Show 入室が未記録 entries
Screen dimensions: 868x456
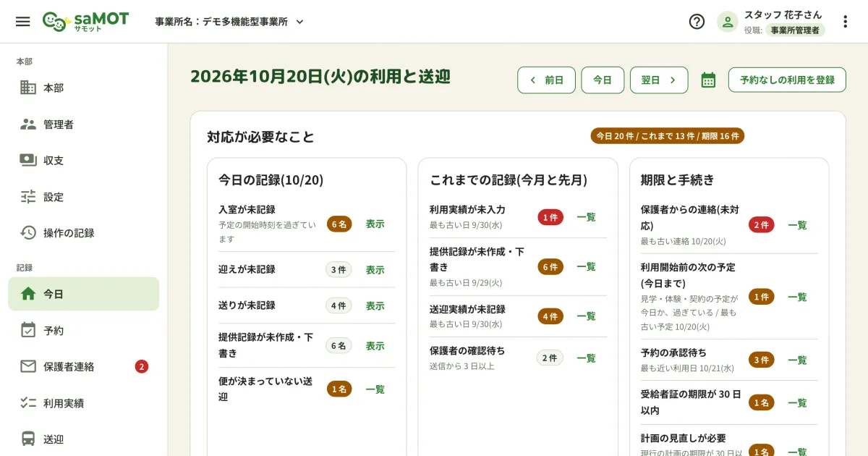click(x=375, y=224)
